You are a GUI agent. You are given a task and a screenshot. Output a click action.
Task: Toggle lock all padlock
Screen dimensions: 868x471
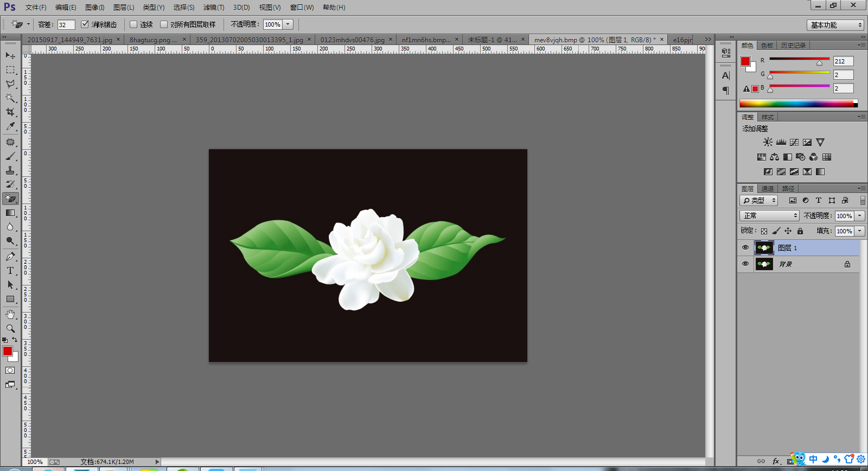point(800,231)
